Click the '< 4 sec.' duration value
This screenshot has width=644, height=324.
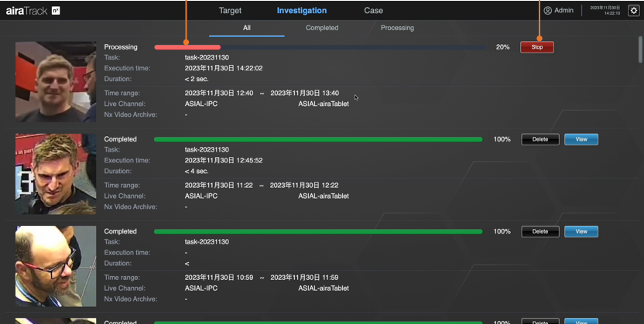click(x=197, y=171)
